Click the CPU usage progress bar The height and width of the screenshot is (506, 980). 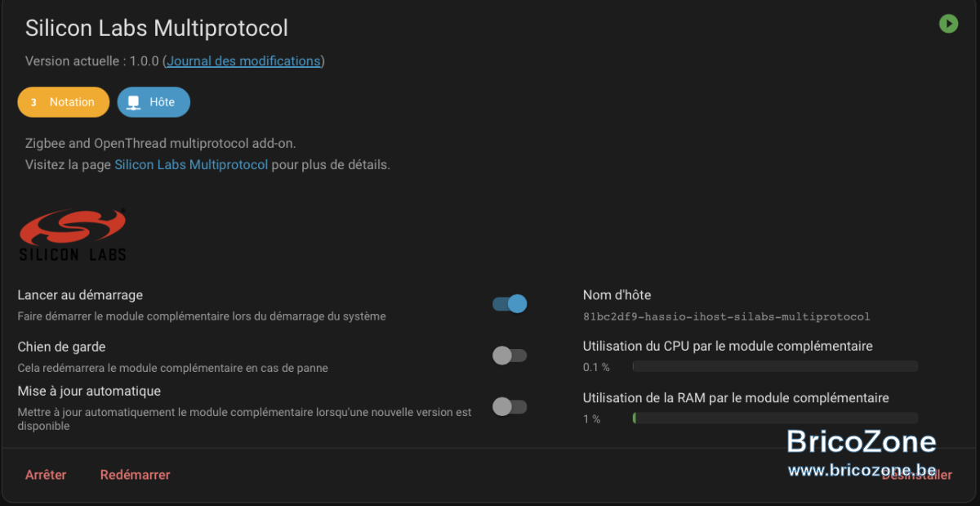[x=775, y=366]
